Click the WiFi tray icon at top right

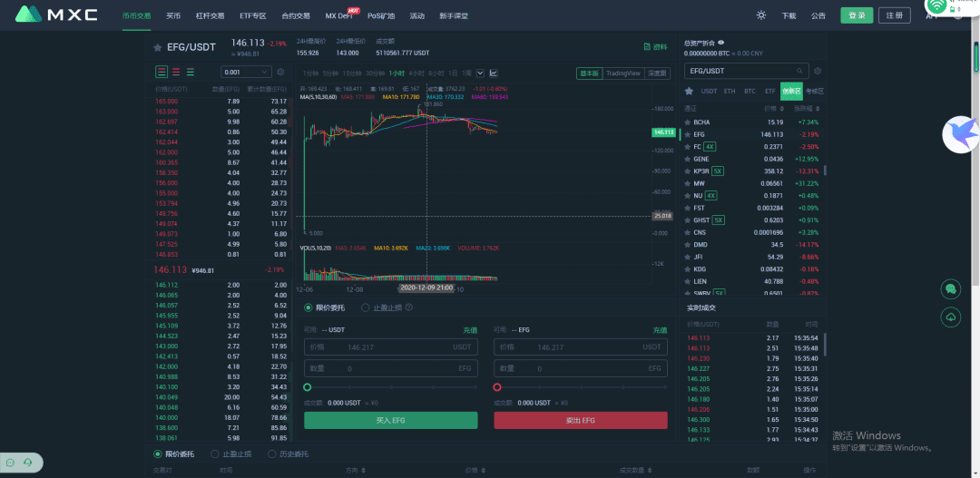(936, 7)
